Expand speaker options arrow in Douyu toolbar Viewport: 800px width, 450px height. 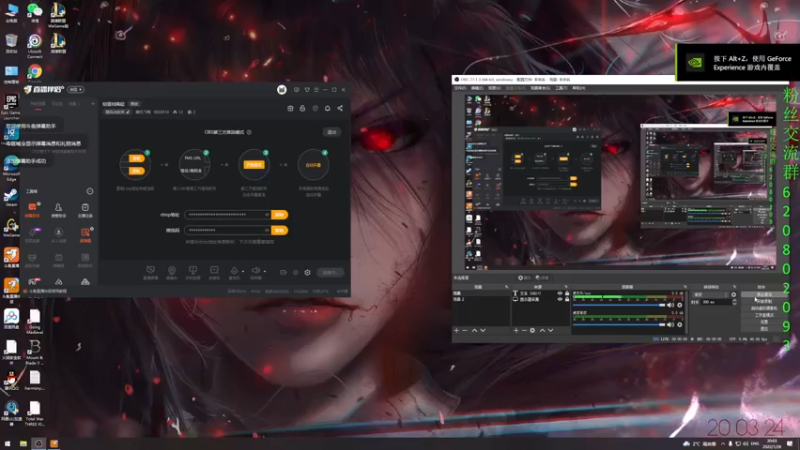click(264, 271)
